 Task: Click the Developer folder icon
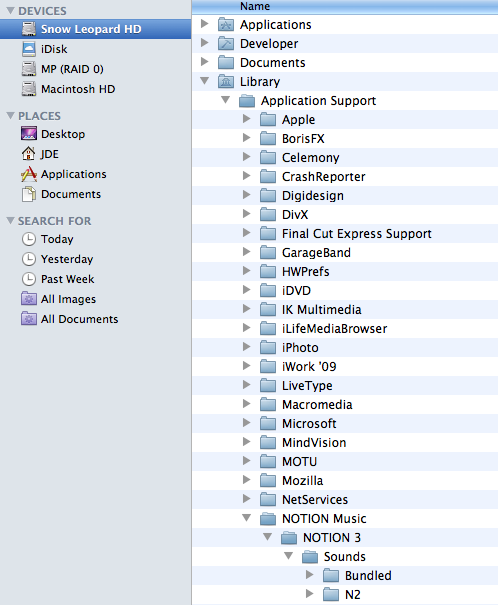click(x=226, y=44)
